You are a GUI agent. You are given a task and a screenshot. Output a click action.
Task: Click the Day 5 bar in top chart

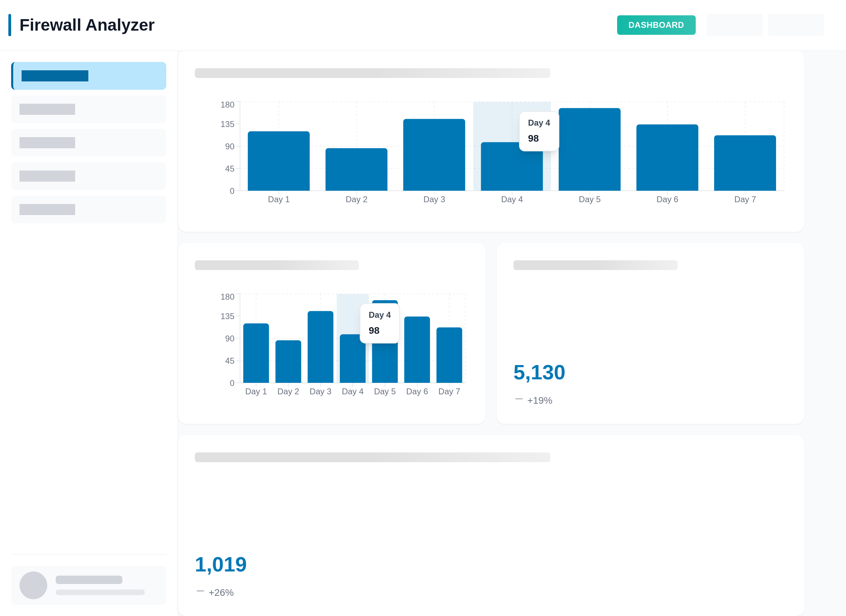589,157
